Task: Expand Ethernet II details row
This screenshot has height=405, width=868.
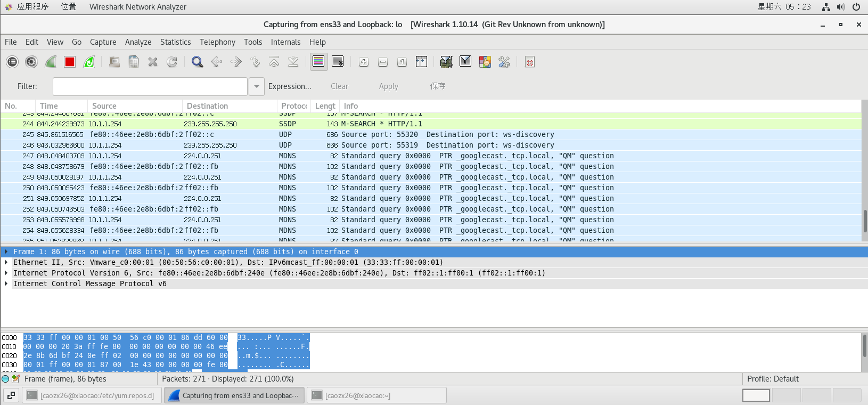Action: 6,262
